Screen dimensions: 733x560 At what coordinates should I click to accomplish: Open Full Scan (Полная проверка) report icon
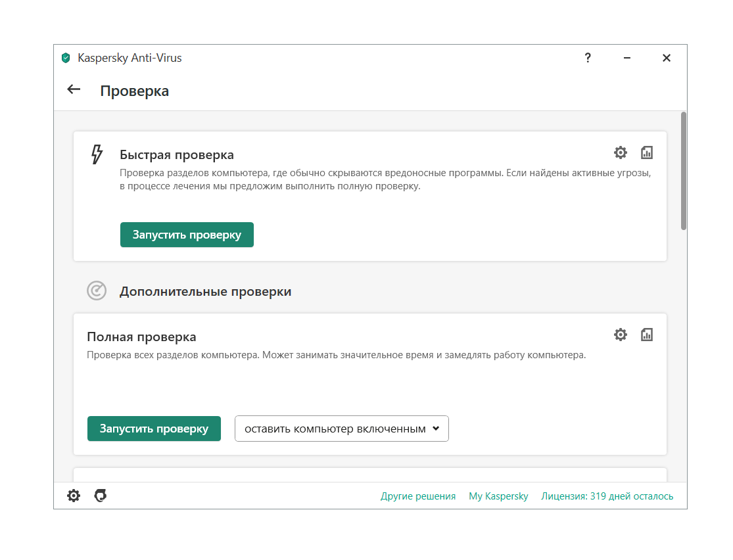click(x=646, y=335)
